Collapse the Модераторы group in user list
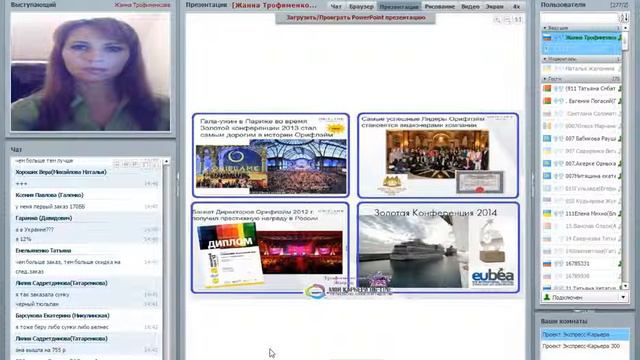The image size is (640, 360). click(545, 59)
